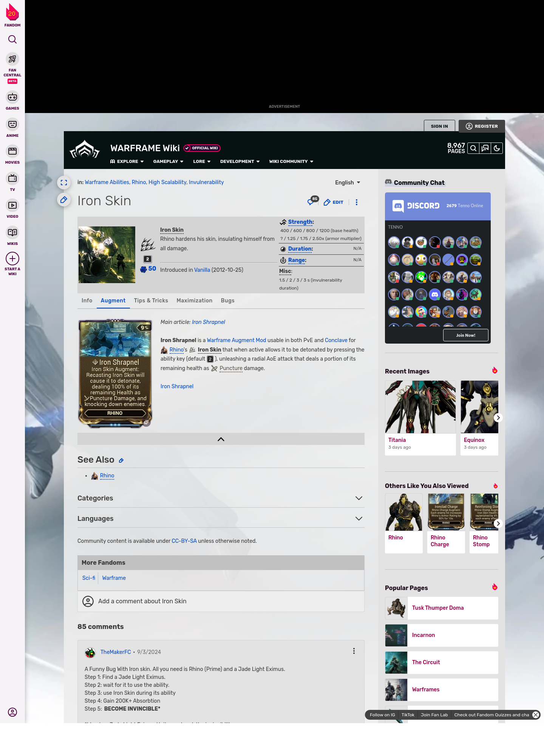
Task: Close the Fandom bottom notification bar
Action: pos(535,715)
